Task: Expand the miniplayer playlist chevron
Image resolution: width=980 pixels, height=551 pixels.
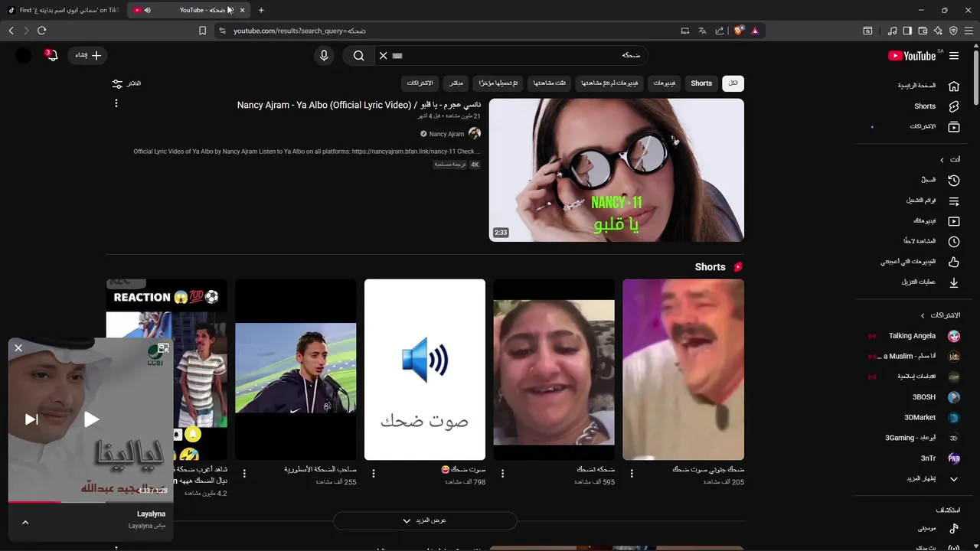Action: tap(25, 522)
